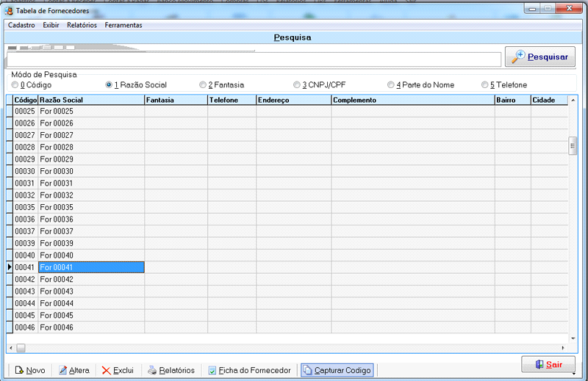The width and height of the screenshot is (588, 381).
Task: Sort by the Razão Social column header
Action: click(91, 100)
